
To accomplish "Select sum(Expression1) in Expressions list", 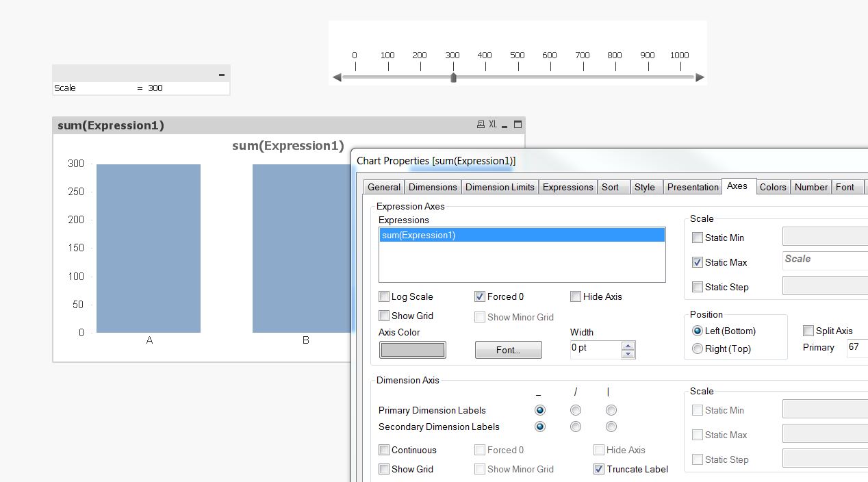I will (x=522, y=235).
